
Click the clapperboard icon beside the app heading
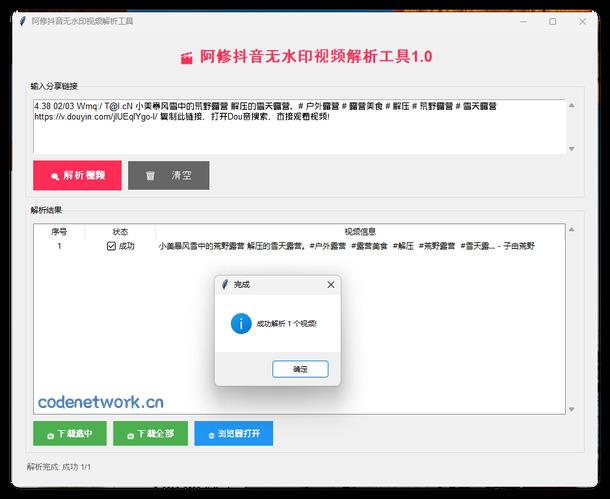pos(187,58)
